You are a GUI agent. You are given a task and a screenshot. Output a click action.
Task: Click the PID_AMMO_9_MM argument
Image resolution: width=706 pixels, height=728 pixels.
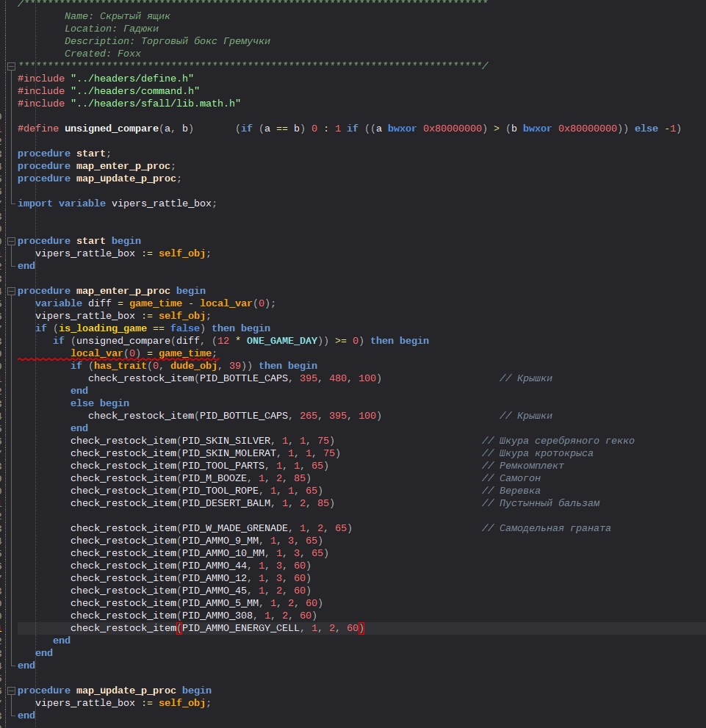(x=220, y=542)
